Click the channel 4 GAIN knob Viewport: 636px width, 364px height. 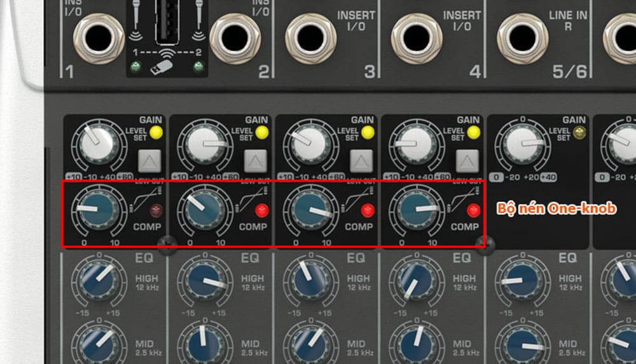[x=416, y=144]
